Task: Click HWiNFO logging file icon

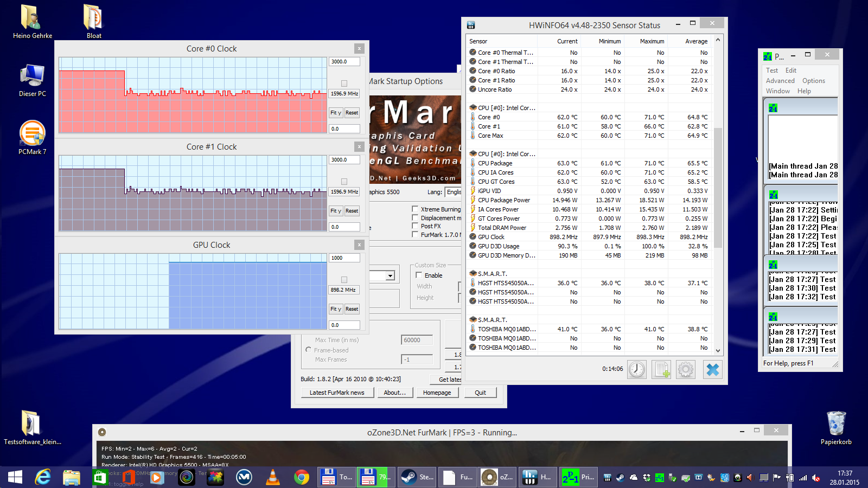Action: click(x=661, y=369)
